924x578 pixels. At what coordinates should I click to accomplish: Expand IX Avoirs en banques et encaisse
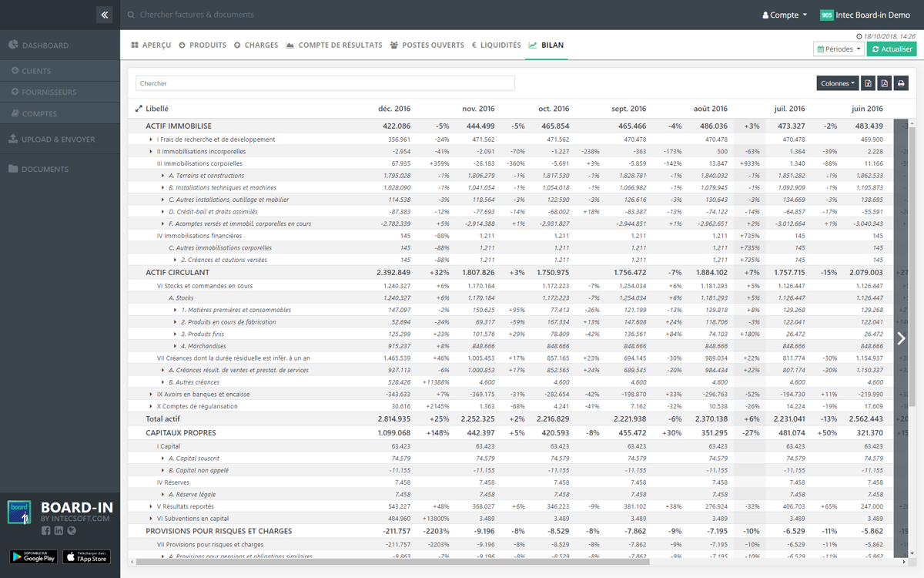(x=151, y=395)
